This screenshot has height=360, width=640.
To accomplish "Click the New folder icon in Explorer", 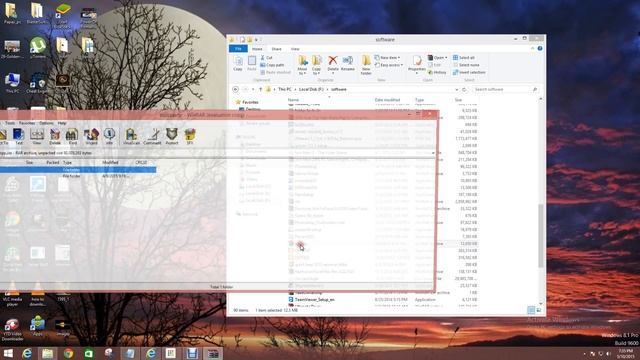I will (x=366, y=65).
